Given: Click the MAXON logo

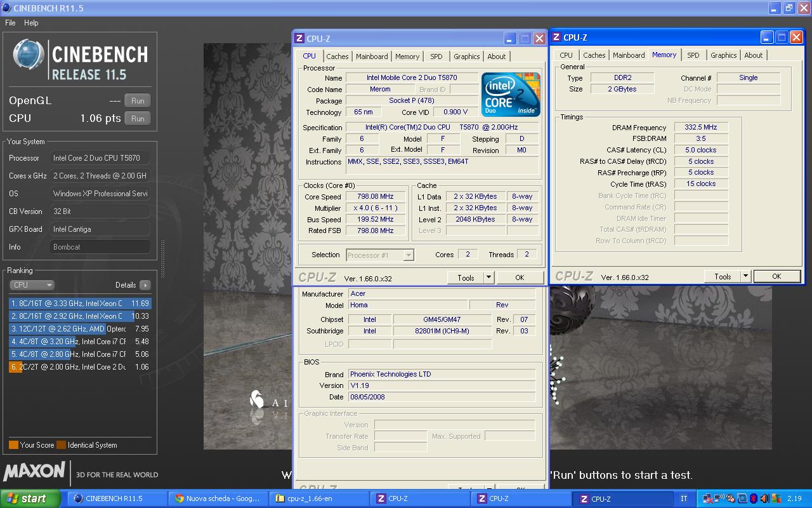Looking at the screenshot, I should click(x=34, y=471).
